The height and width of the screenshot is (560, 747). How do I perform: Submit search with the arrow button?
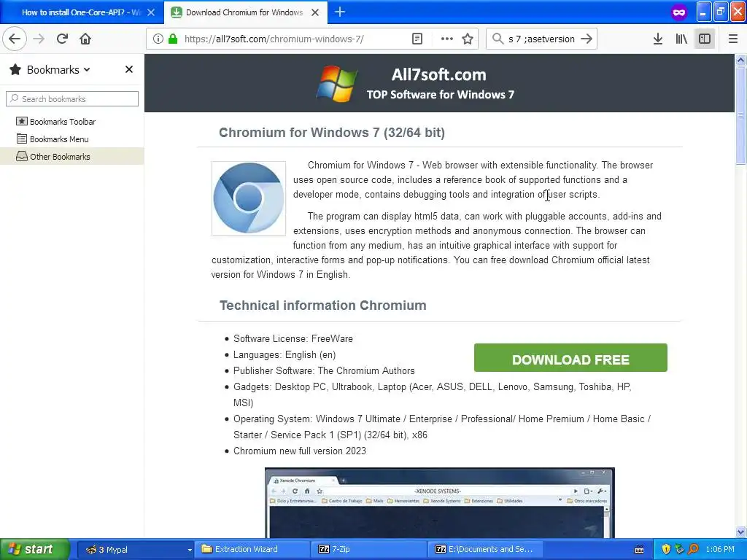[587, 39]
